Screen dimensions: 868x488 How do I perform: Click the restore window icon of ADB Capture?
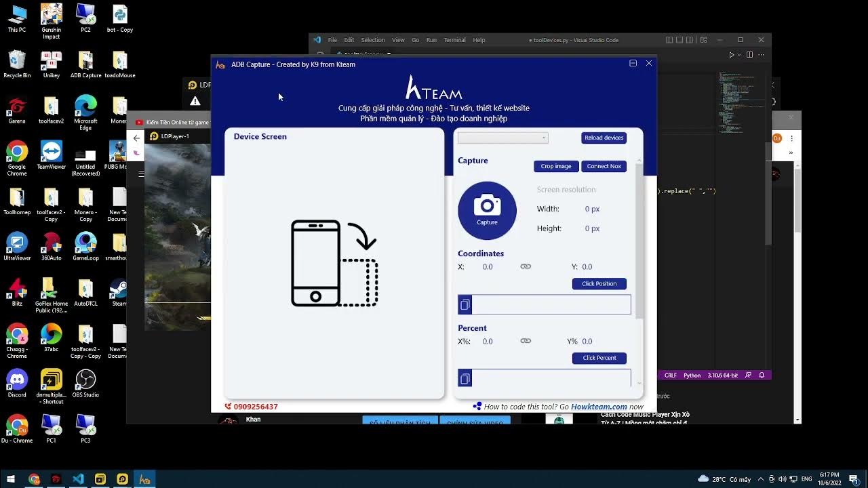click(x=633, y=63)
